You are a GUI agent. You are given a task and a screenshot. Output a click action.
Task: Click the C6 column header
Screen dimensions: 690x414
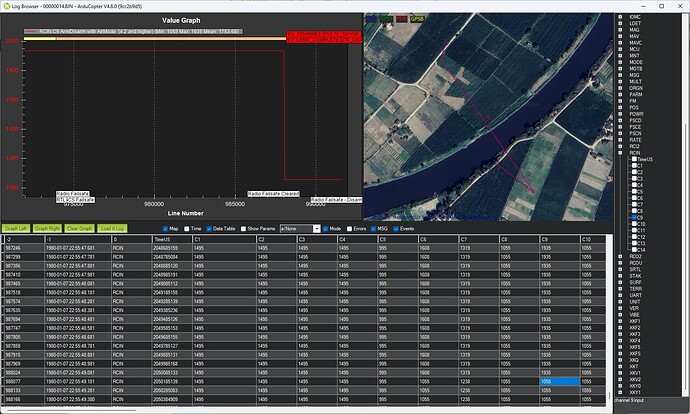pyautogui.click(x=438, y=239)
